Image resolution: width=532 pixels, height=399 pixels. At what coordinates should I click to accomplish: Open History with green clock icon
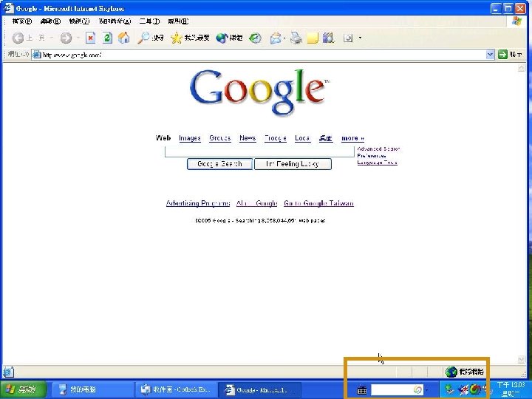255,38
